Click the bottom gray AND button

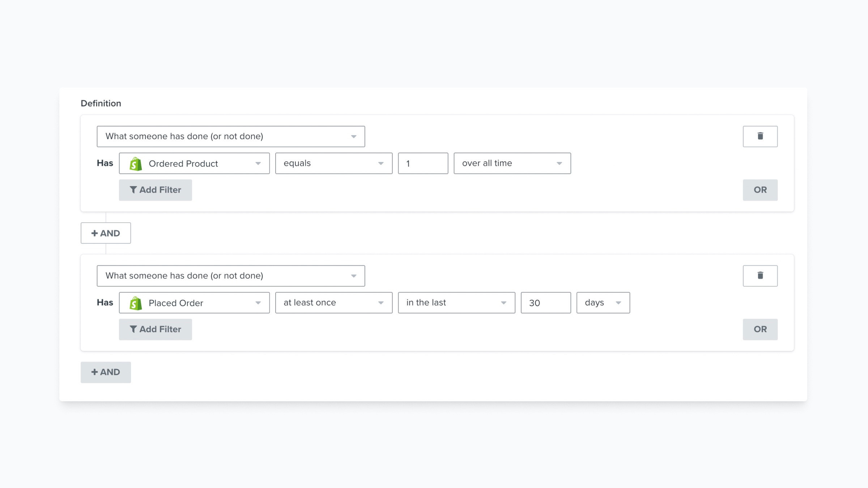[x=106, y=372]
